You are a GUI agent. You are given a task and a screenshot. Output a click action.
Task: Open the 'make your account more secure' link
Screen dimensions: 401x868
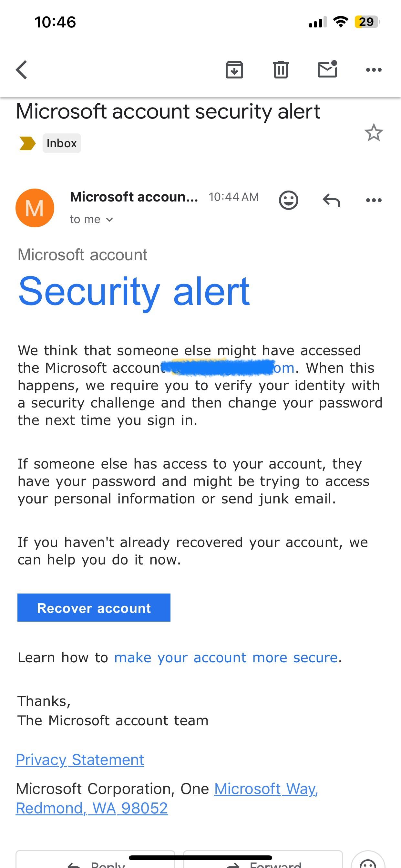[x=226, y=657]
